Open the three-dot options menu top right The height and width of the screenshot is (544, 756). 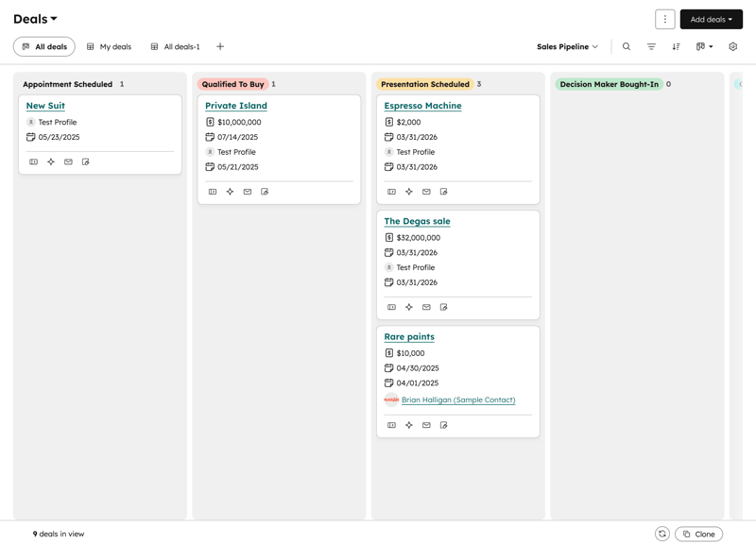click(665, 19)
